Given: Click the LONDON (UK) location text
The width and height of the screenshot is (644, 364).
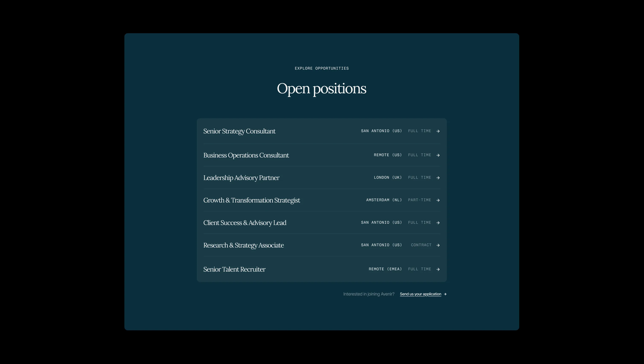Looking at the screenshot, I should [388, 178].
